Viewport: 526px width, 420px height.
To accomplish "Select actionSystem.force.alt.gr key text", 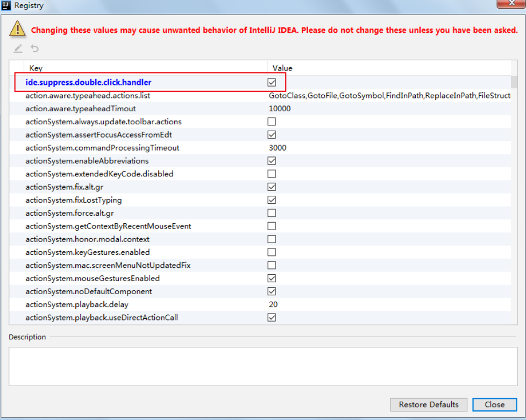I will [69, 213].
